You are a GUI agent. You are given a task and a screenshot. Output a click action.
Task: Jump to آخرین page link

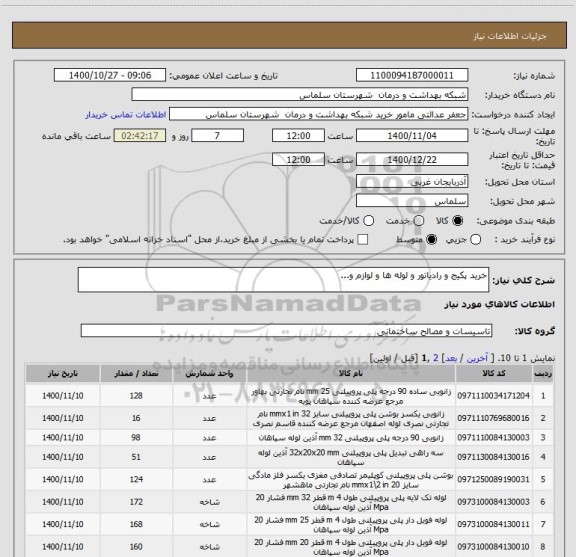point(477,358)
